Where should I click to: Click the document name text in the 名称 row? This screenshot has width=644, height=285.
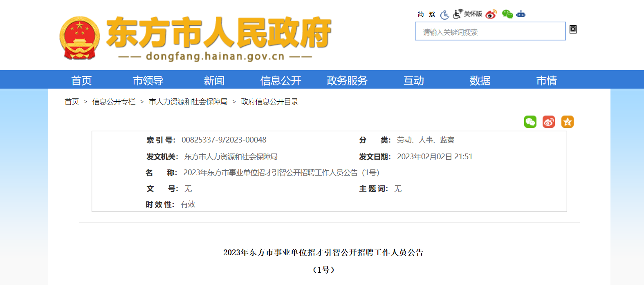281,173
